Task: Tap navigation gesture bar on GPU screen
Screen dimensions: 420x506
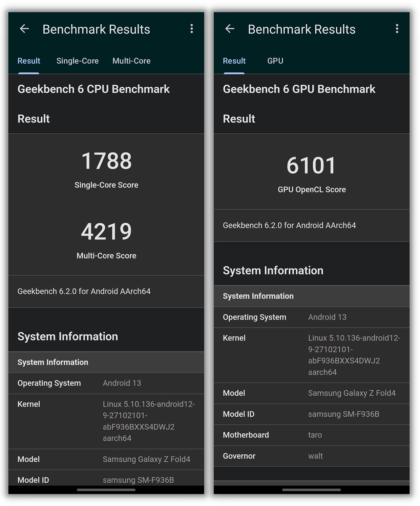Action: 311,490
